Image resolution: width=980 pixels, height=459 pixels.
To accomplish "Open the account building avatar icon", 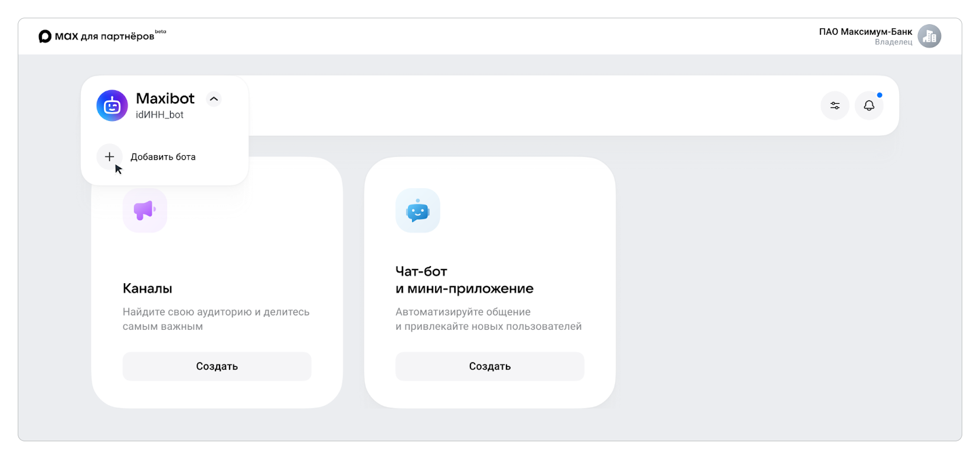I will 929,37.
